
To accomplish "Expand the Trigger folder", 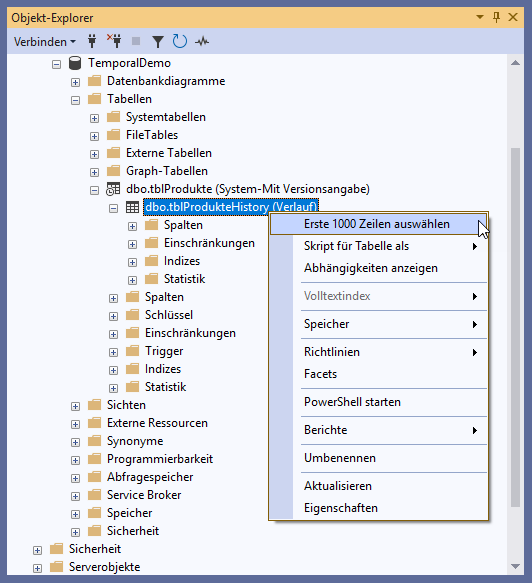I will (x=113, y=352).
